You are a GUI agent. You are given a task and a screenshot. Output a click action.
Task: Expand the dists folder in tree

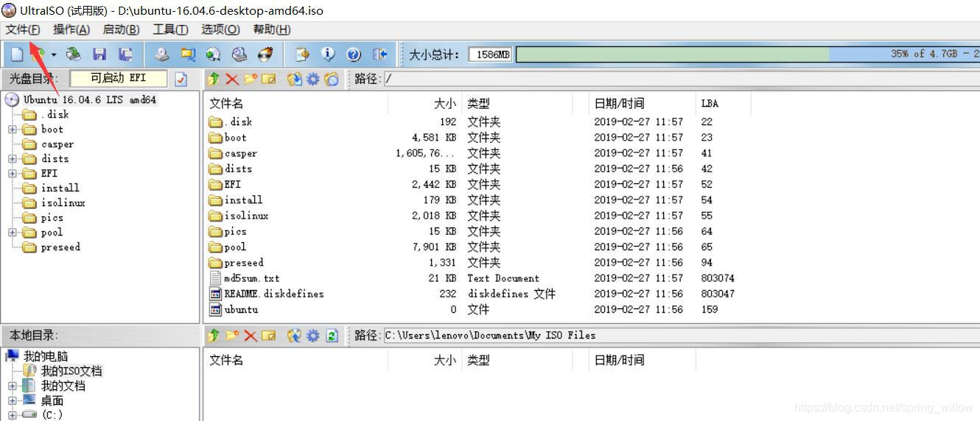13,159
